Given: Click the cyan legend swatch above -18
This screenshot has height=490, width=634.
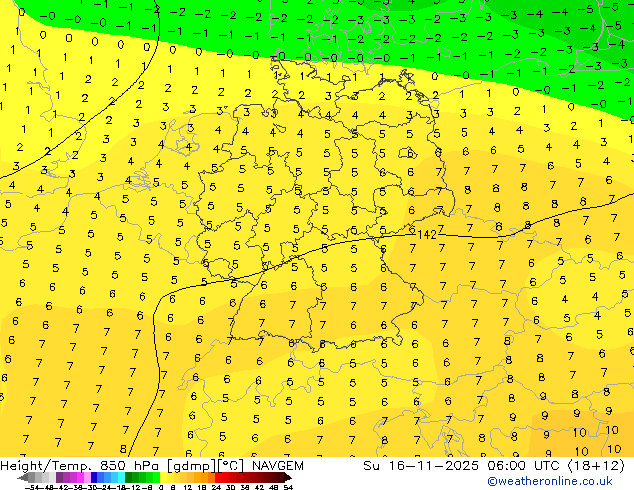Looking at the screenshot, I should 121,477.
